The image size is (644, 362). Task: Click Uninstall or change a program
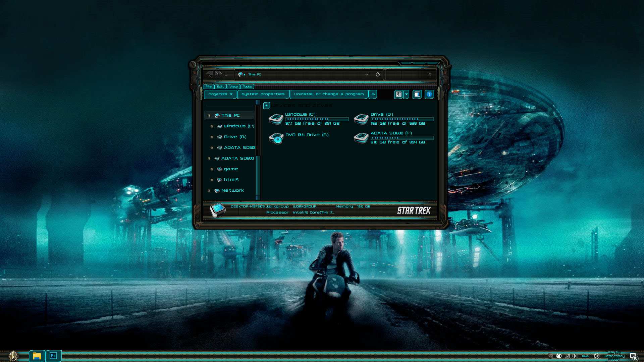pos(329,94)
